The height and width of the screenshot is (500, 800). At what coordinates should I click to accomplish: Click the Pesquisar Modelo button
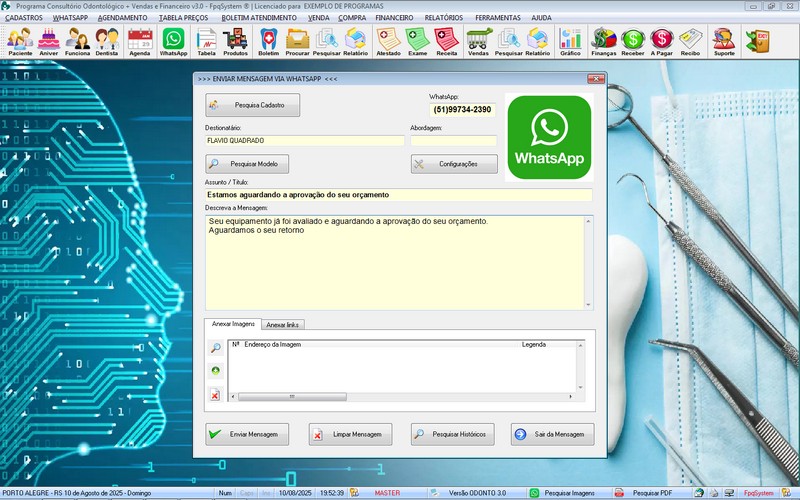(x=248, y=164)
